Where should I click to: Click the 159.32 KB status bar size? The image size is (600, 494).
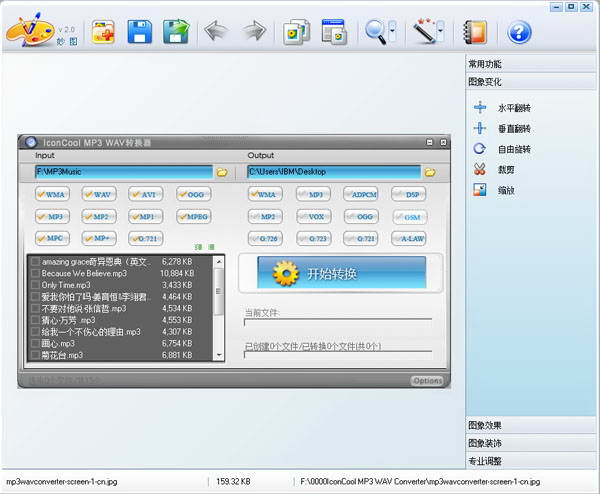pos(233,481)
